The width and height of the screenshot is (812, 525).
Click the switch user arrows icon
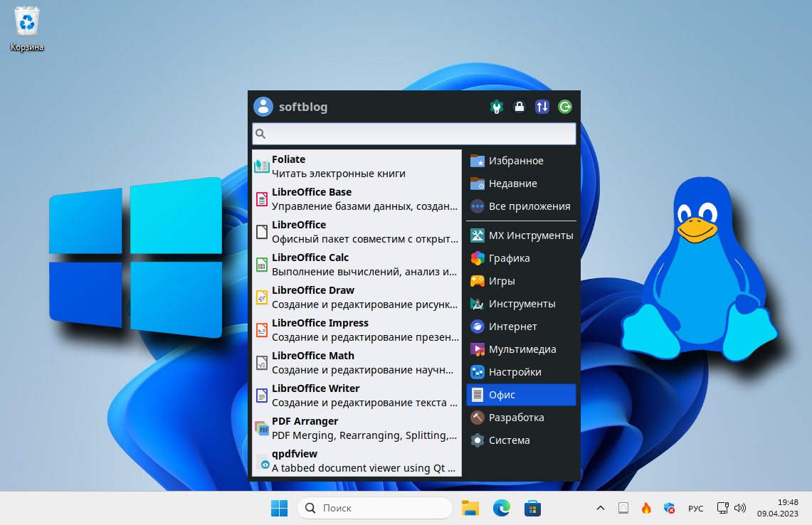click(x=542, y=107)
